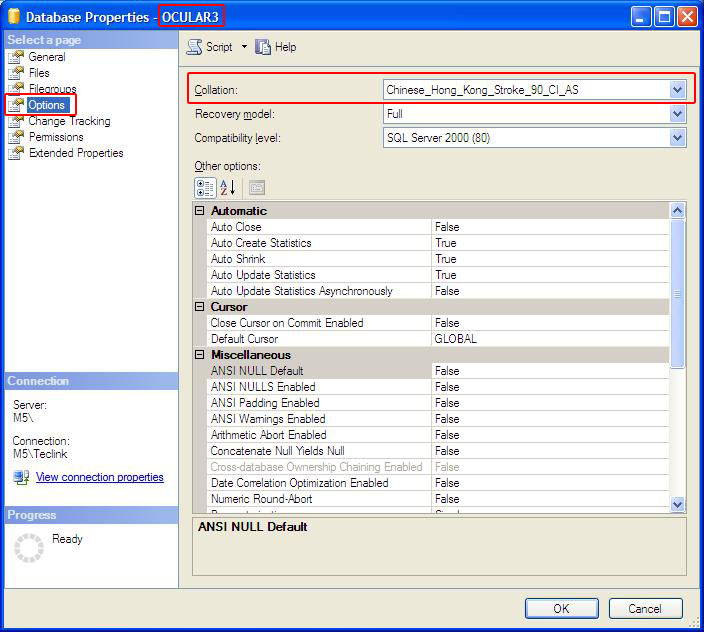Click the scroll up arrow in options grid
Viewport: 704px width, 632px height.
[x=677, y=210]
